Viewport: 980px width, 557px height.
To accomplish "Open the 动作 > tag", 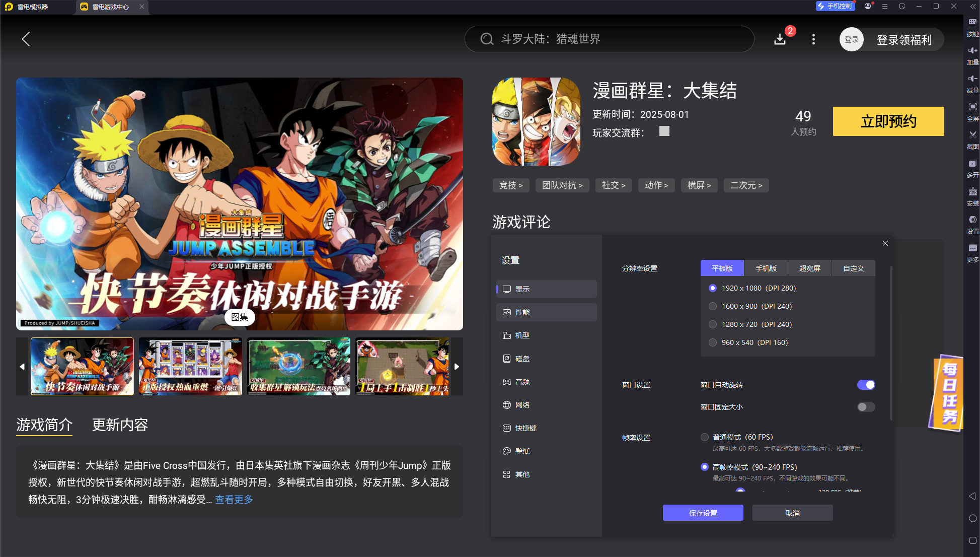I will (x=656, y=185).
